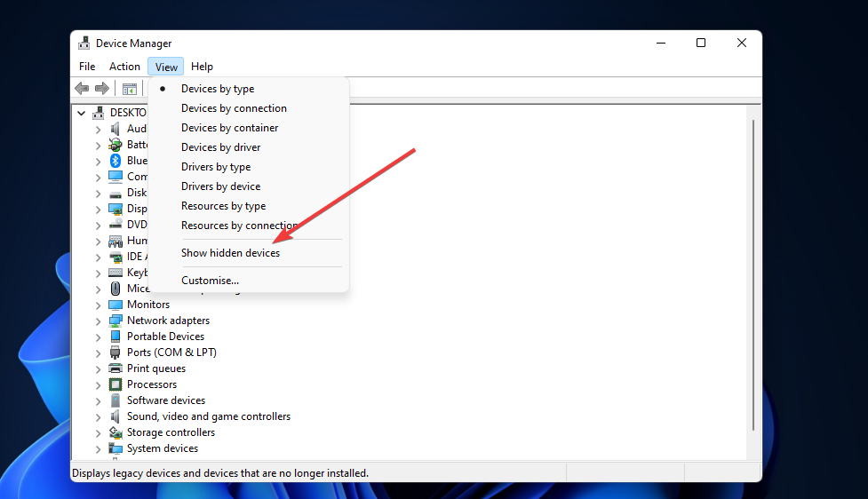Click the Back arrow toolbar icon
Screen dimensions: 868x499
pyautogui.click(x=82, y=89)
